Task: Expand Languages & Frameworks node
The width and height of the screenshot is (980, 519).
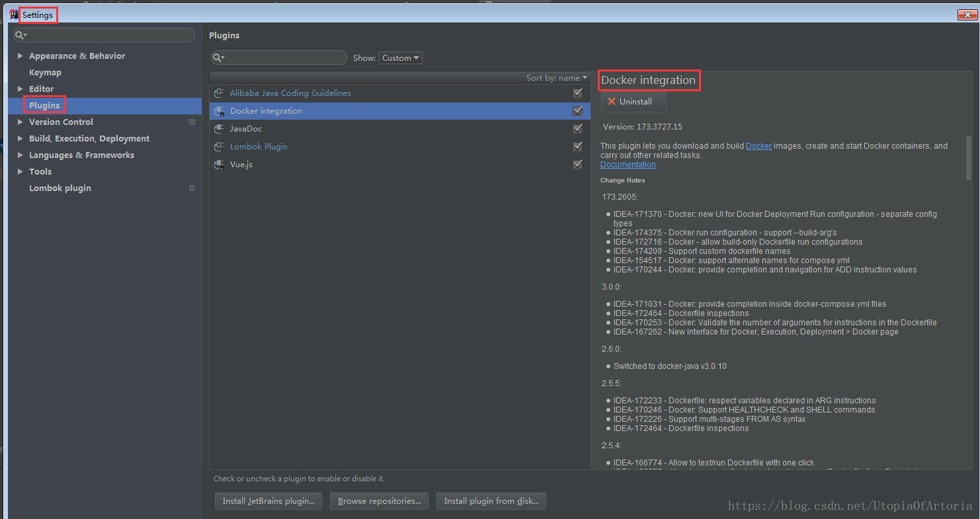Action: [20, 155]
